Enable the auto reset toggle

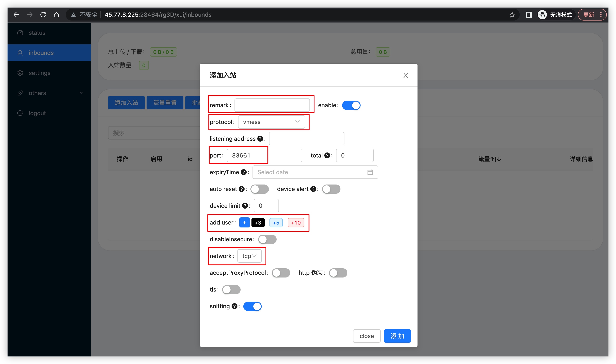(259, 189)
